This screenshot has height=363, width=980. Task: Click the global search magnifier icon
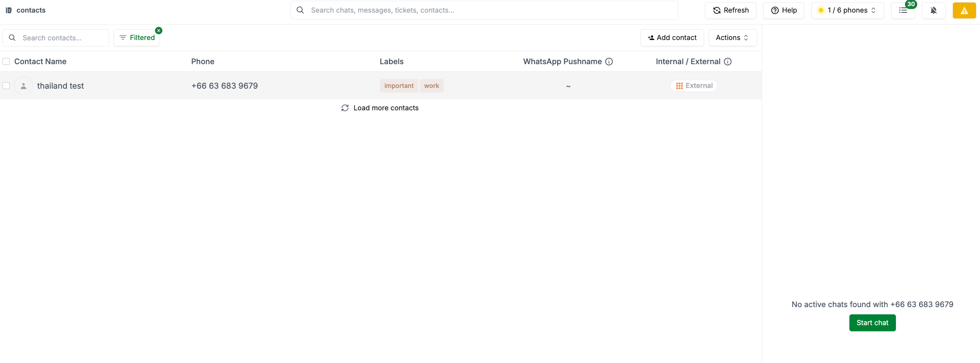point(300,10)
